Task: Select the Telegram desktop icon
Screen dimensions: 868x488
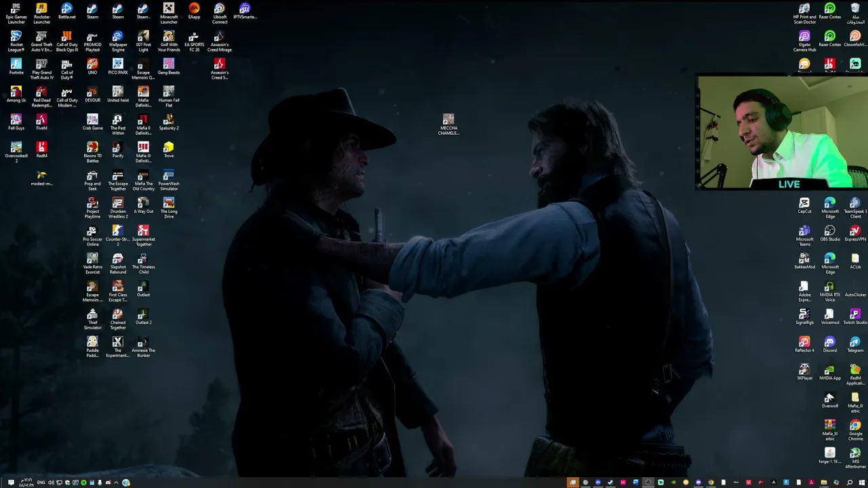Action: (x=855, y=344)
